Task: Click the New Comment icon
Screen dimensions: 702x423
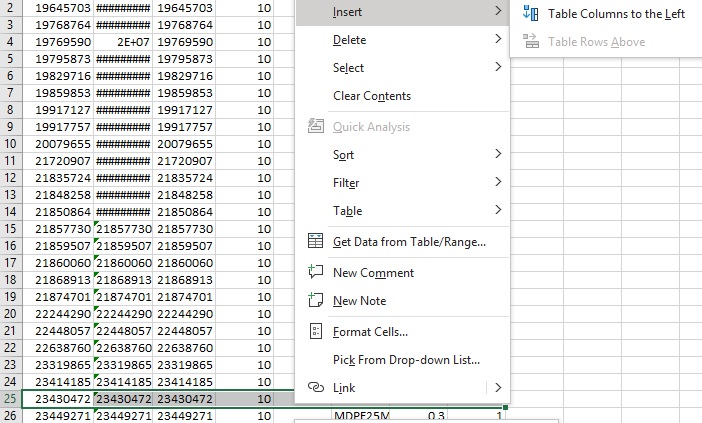Action: tap(316, 272)
